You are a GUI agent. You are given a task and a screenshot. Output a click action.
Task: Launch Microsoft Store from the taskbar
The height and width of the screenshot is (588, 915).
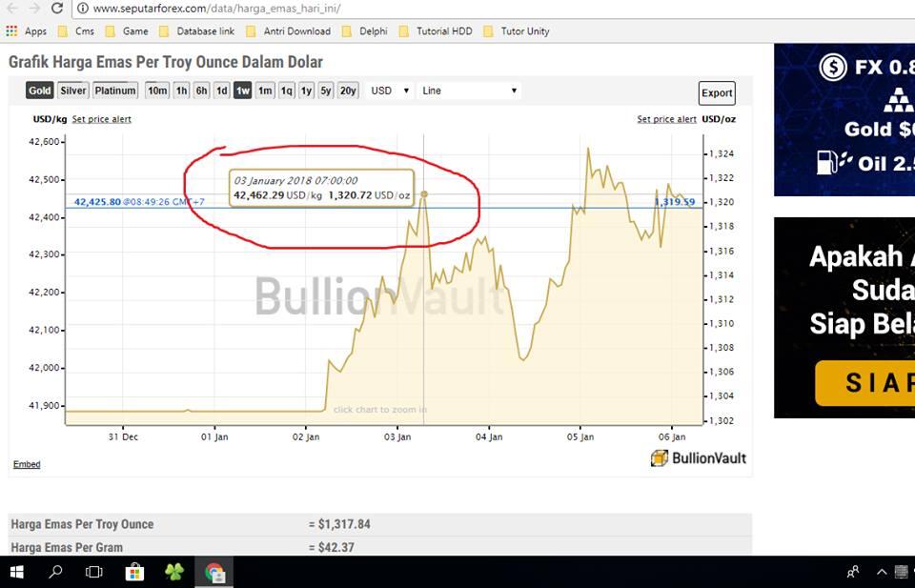[134, 572]
